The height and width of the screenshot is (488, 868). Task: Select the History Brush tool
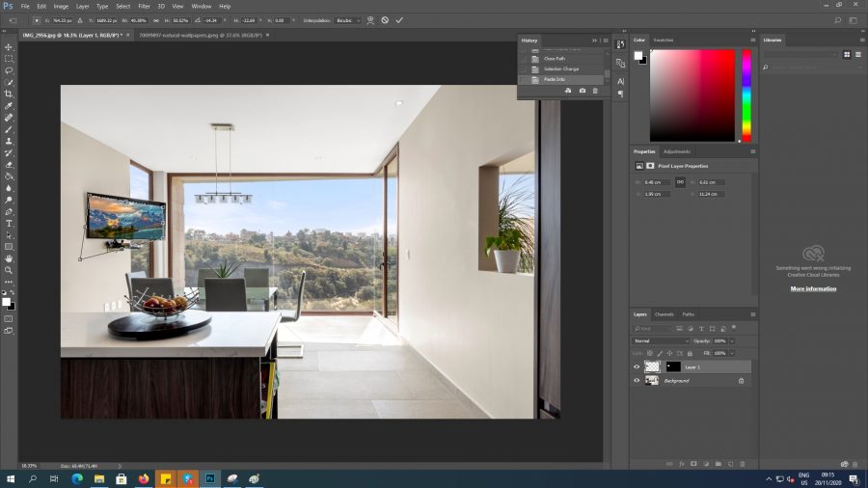point(9,152)
